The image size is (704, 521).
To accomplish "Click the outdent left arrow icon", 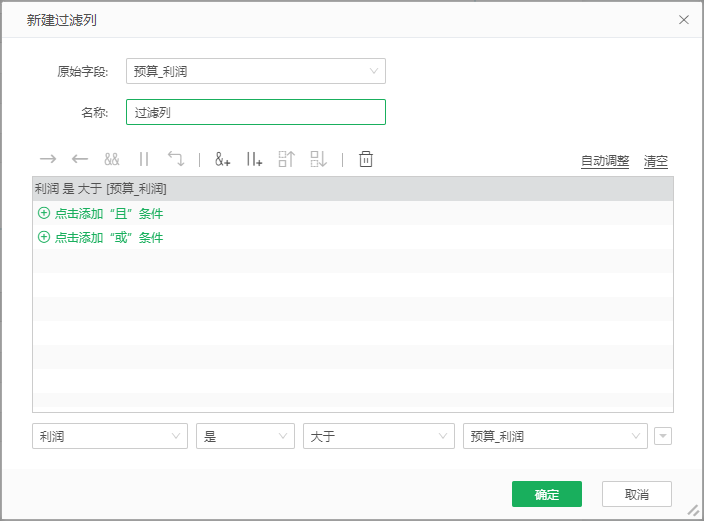I will pyautogui.click(x=80, y=159).
